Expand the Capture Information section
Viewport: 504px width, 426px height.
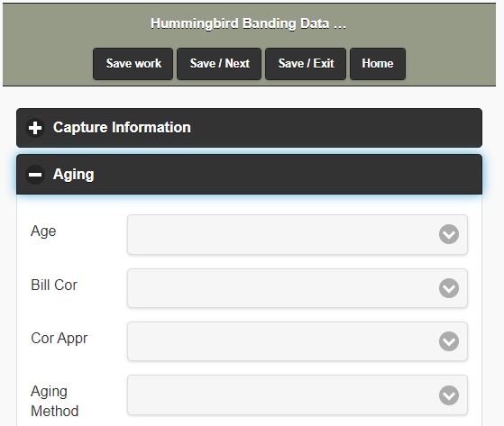click(249, 128)
